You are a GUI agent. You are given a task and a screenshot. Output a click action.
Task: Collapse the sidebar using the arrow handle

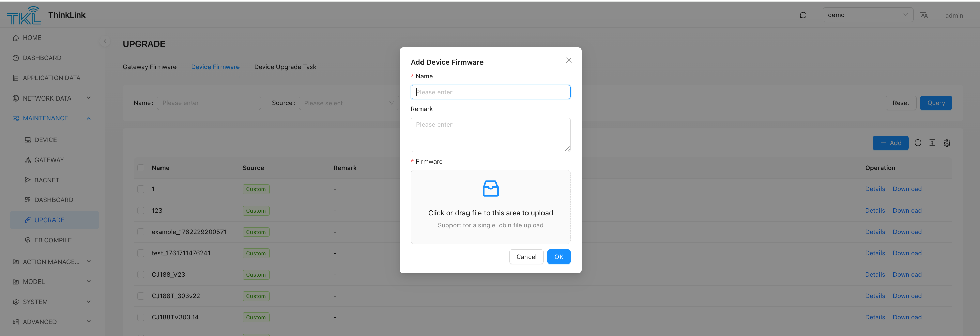pos(105,41)
